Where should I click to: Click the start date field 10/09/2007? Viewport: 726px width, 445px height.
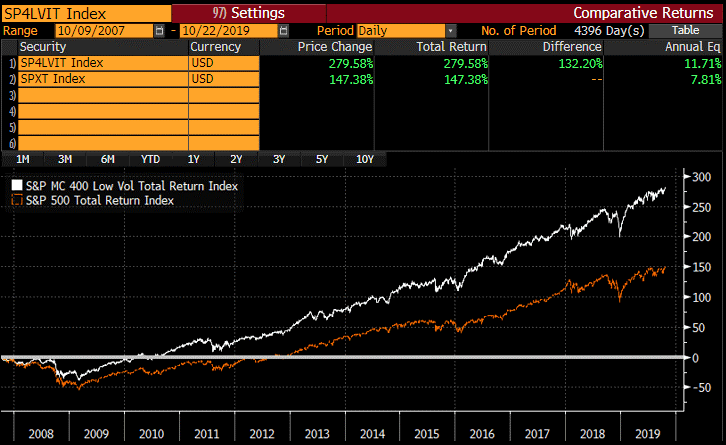click(x=104, y=31)
